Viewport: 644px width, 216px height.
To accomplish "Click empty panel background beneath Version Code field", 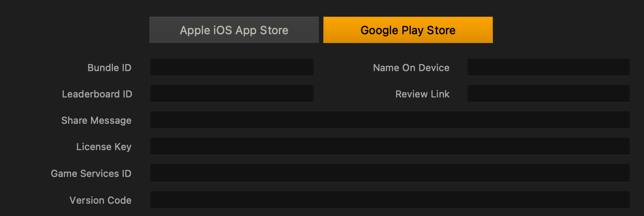I will [390, 212].
